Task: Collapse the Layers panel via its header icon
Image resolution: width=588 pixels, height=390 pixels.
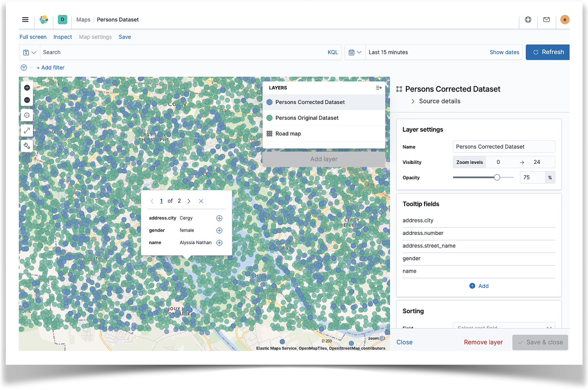Action: coord(378,87)
